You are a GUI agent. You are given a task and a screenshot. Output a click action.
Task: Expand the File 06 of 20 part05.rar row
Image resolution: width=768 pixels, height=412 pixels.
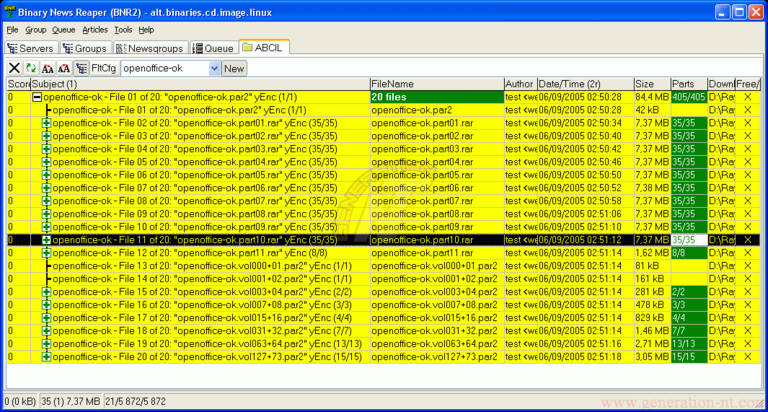pyautogui.click(x=47, y=175)
